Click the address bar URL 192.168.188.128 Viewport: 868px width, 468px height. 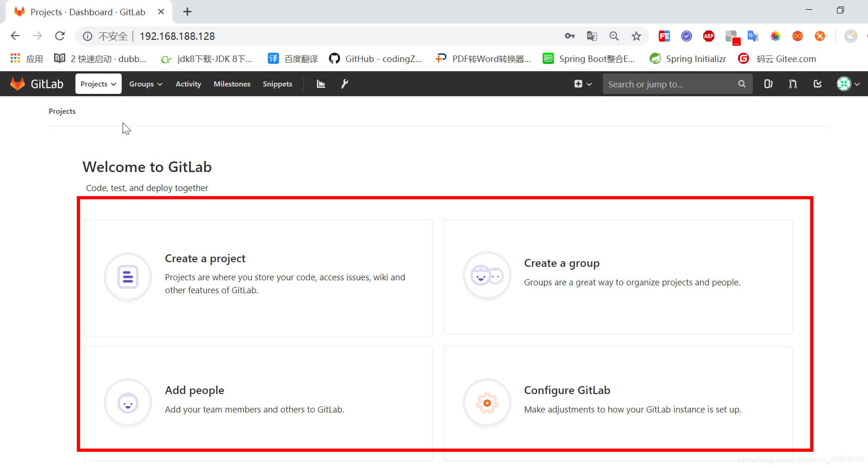pos(177,36)
